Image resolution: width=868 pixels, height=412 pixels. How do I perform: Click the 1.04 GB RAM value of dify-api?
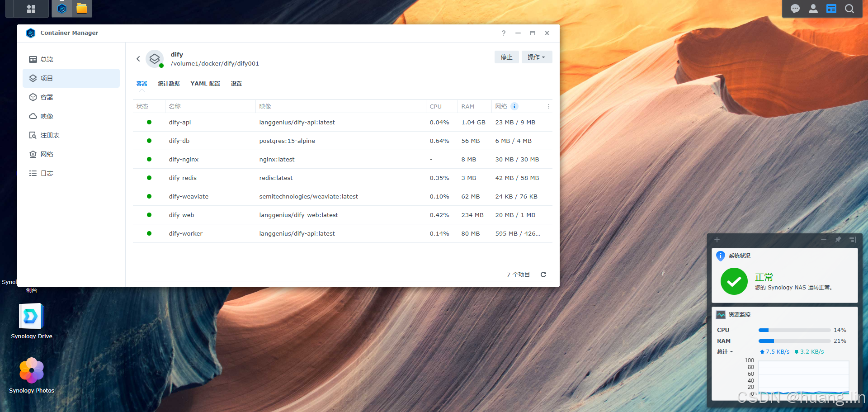click(473, 123)
